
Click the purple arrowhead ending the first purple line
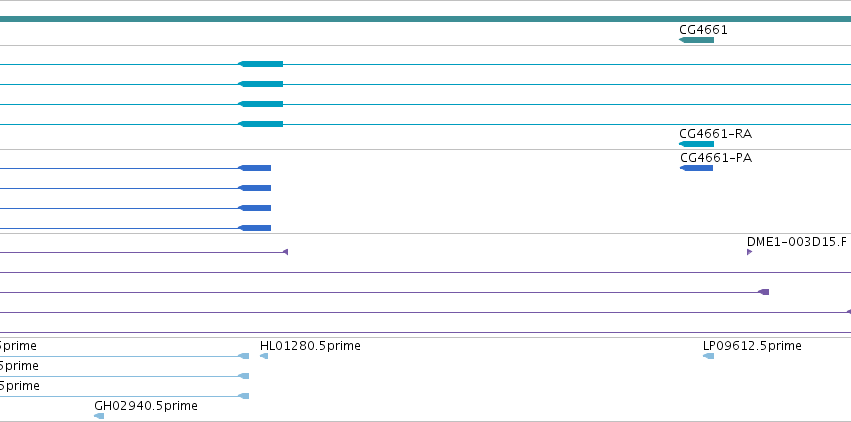(285, 252)
